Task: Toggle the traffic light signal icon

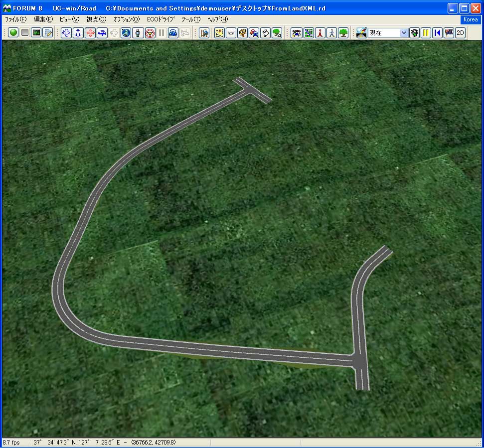Action: (x=414, y=33)
